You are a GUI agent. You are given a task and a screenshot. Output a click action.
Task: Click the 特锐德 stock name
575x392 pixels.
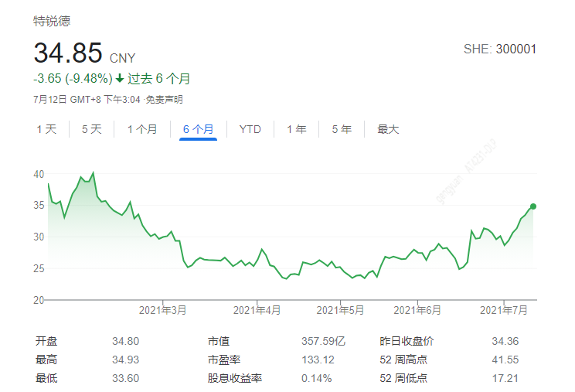coord(51,21)
